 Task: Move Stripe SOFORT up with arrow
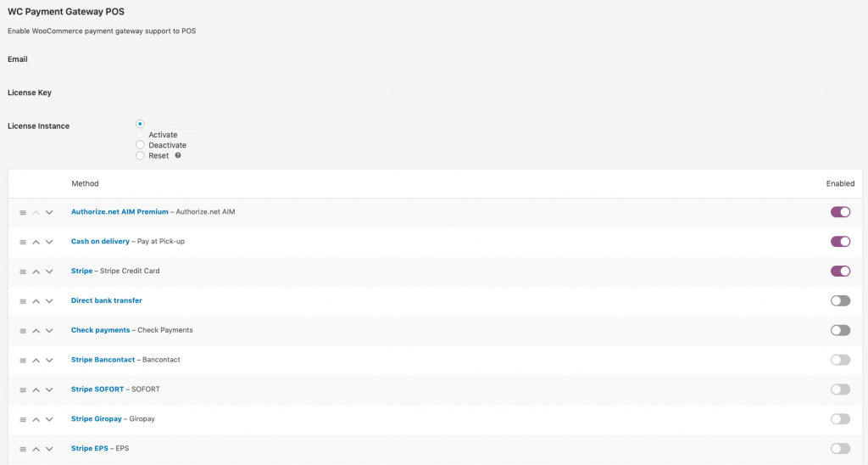coord(36,389)
